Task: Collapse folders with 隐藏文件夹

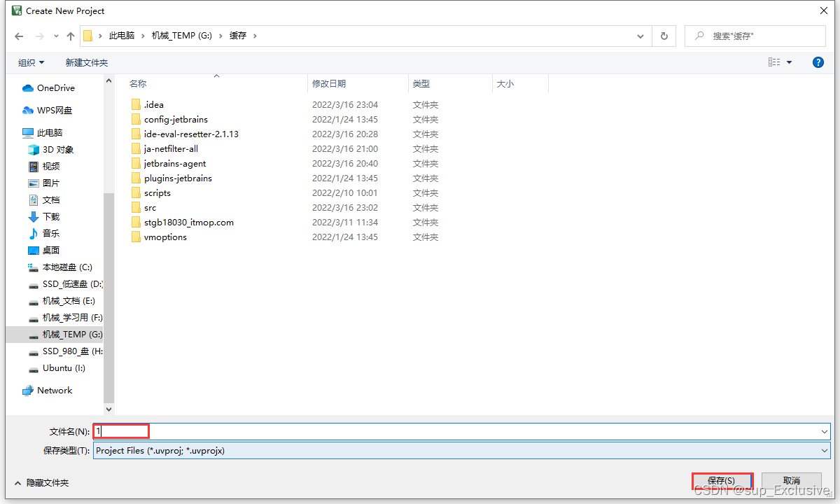Action: click(x=41, y=482)
